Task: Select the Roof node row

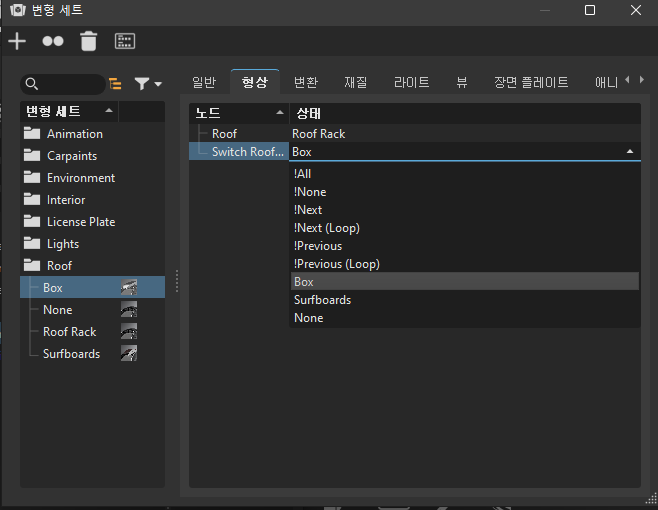Action: (x=239, y=134)
